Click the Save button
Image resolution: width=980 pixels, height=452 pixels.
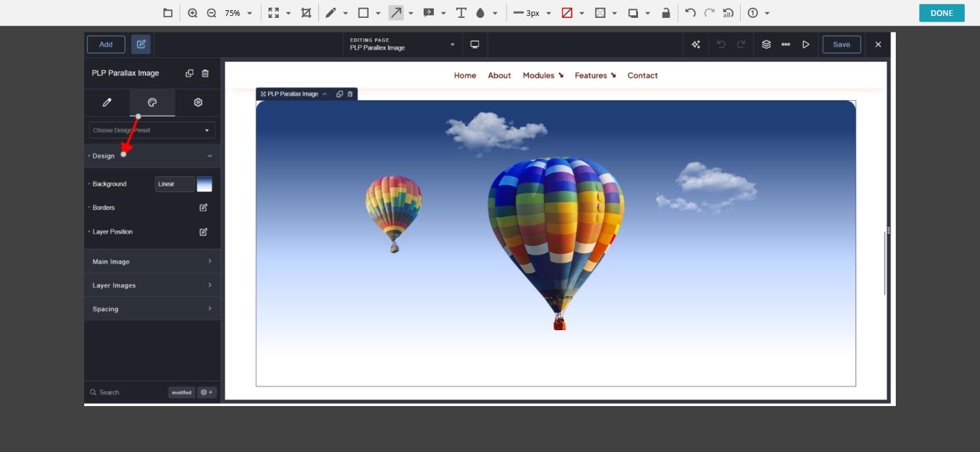point(842,44)
